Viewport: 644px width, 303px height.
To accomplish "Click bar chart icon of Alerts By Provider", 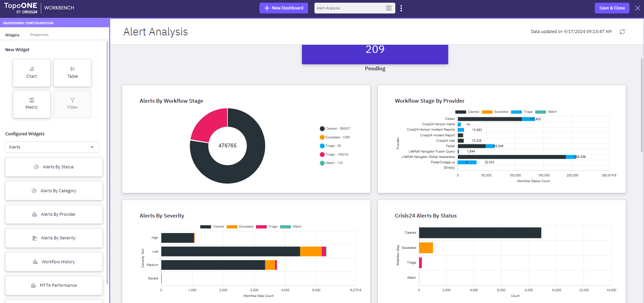I will pyautogui.click(x=34, y=214).
